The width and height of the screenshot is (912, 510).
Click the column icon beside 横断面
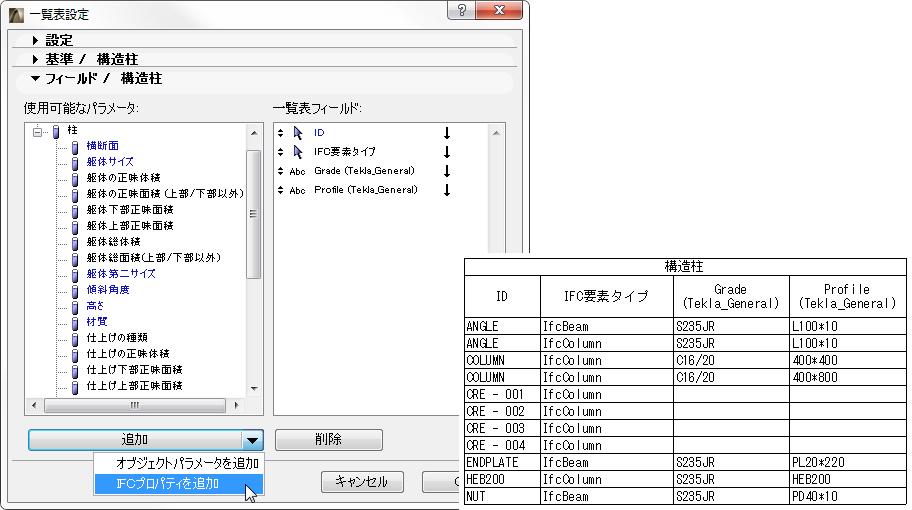(75, 147)
